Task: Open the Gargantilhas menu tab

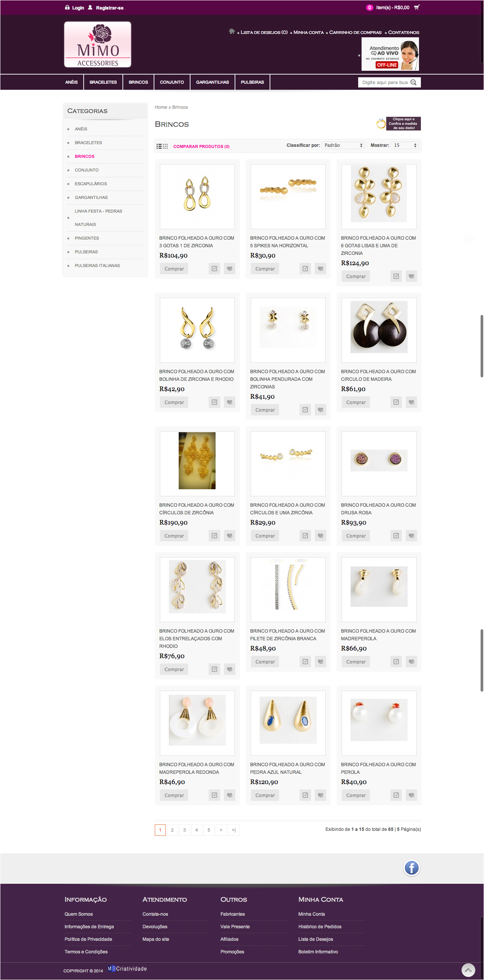Action: [213, 82]
